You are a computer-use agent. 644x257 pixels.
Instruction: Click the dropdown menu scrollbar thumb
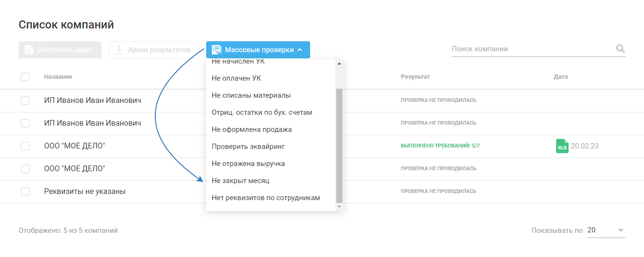tap(339, 145)
